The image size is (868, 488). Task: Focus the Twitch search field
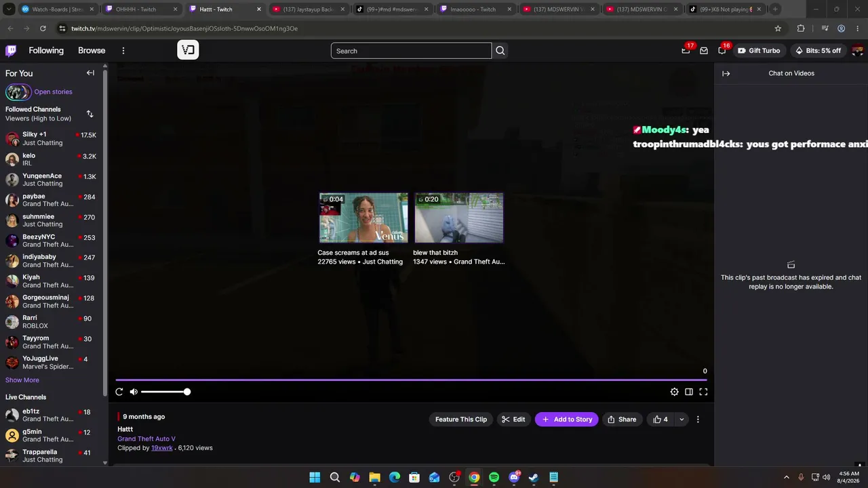pyautogui.click(x=411, y=51)
